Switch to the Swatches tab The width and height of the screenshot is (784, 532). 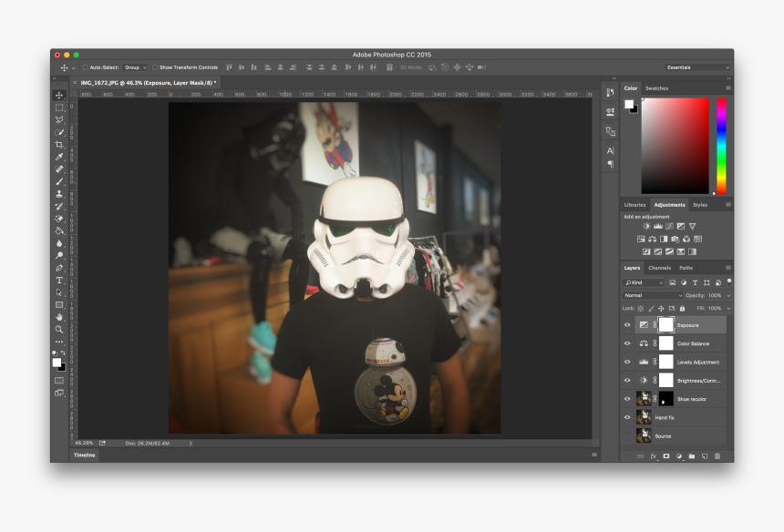click(x=656, y=88)
